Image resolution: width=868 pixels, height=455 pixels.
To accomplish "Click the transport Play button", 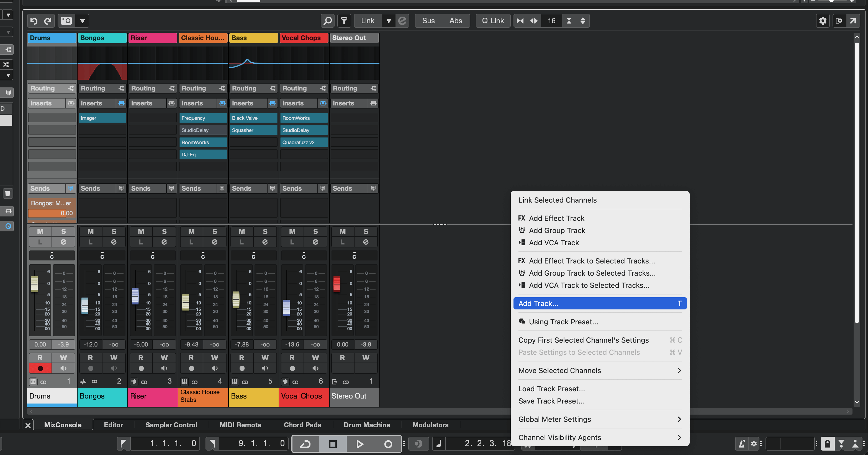I will click(360, 444).
